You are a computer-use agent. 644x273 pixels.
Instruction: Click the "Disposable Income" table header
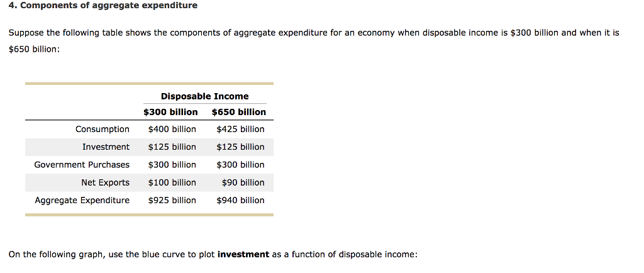coord(204,96)
